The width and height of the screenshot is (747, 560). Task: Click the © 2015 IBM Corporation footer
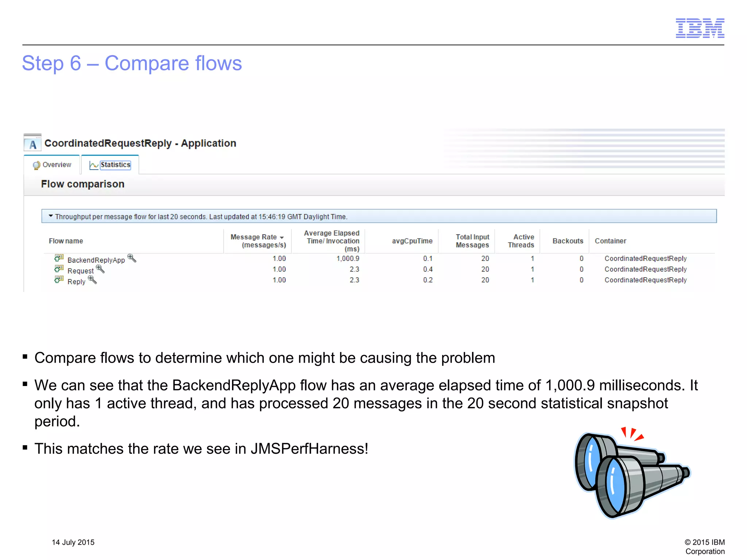pos(705,547)
